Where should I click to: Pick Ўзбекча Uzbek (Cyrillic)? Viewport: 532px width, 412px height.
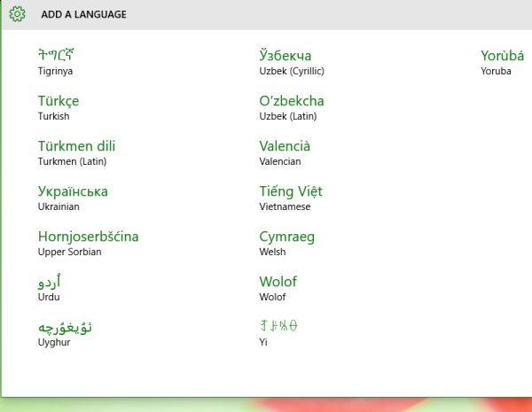pyautogui.click(x=292, y=62)
